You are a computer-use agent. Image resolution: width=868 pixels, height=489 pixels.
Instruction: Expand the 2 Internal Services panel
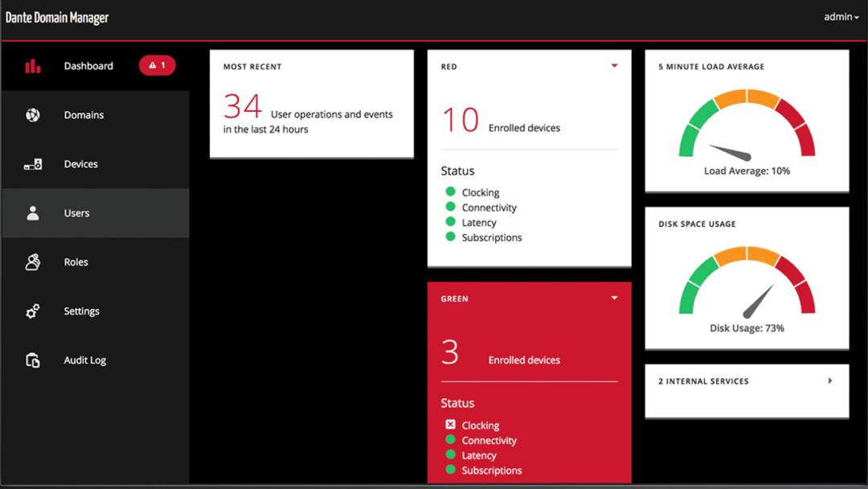point(830,381)
